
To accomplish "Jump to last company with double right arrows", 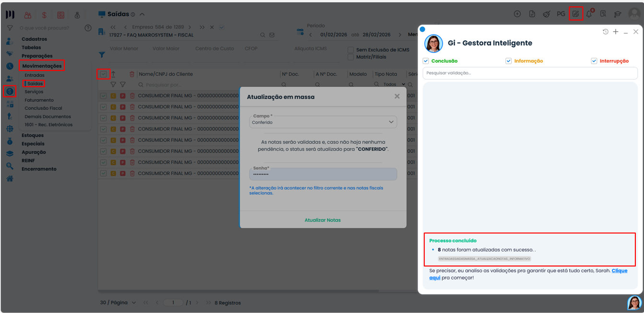I will (x=202, y=27).
